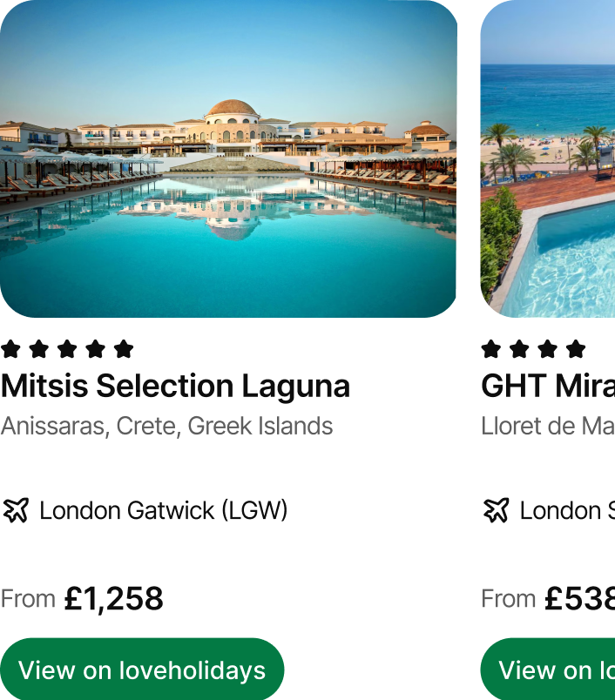The height and width of the screenshot is (700, 615).
Task: Click Anissaras, Crete, Greek Islands location text
Action: coord(166,426)
